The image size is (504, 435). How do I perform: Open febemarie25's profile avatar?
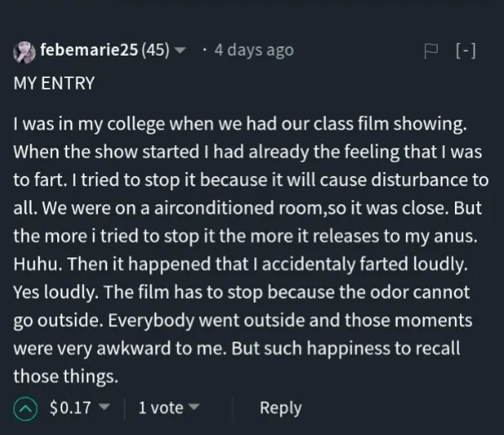(x=24, y=52)
